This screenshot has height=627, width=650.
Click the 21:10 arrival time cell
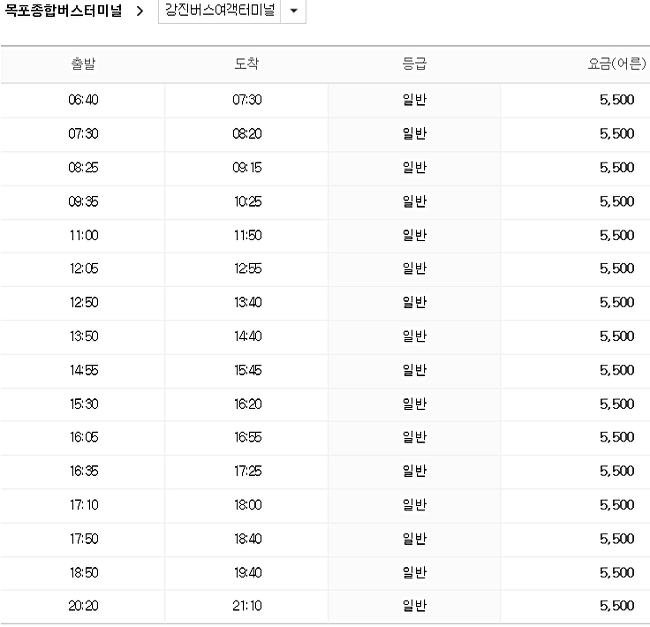(247, 606)
